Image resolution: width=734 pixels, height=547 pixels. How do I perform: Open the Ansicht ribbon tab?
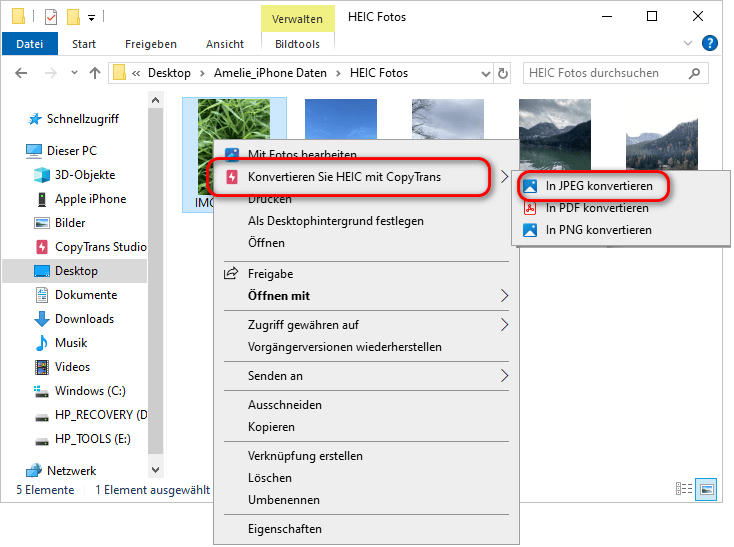224,44
